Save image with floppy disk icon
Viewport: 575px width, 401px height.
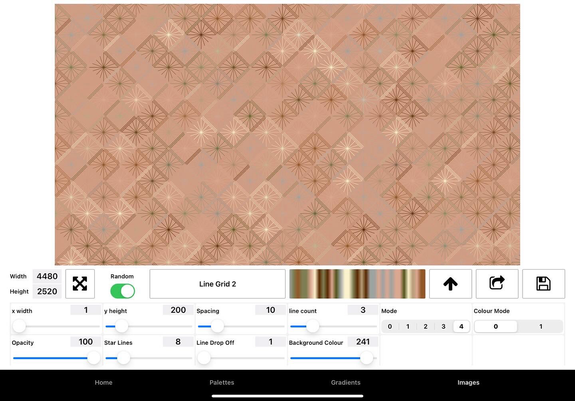coord(543,284)
